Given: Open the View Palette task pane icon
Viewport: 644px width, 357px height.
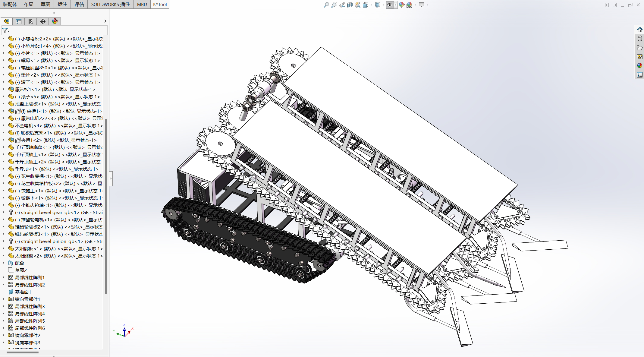Looking at the screenshot, I should tap(639, 57).
